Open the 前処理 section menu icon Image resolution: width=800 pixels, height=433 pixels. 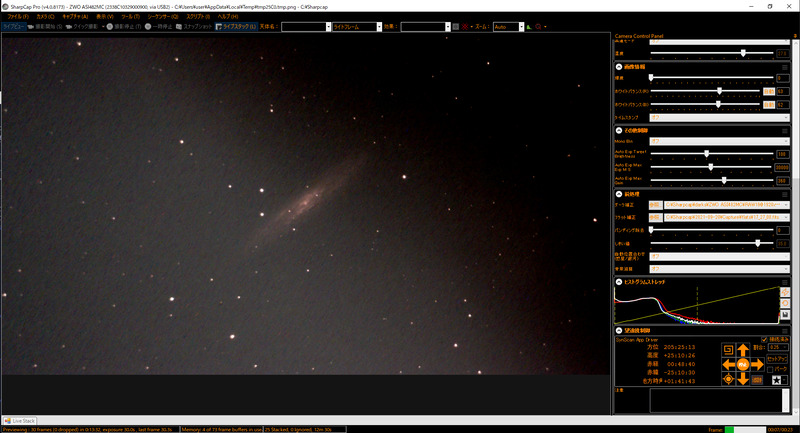coord(785,194)
